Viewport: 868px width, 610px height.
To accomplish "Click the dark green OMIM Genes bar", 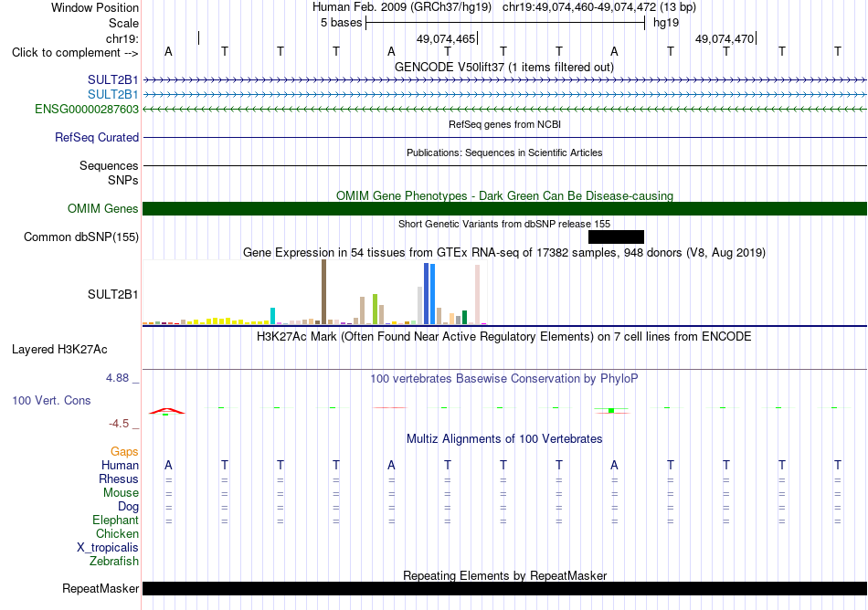I will click(504, 208).
